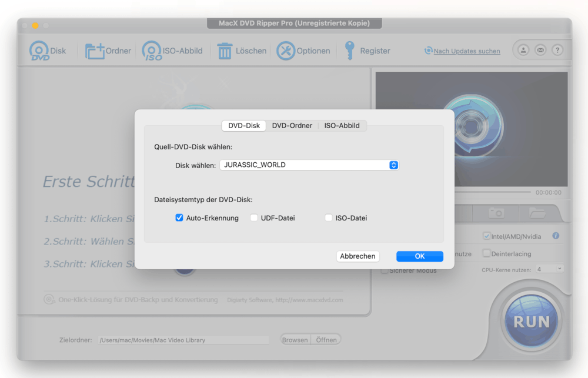The height and width of the screenshot is (378, 588).
Task: Click the video preview area
Action: click(472, 129)
